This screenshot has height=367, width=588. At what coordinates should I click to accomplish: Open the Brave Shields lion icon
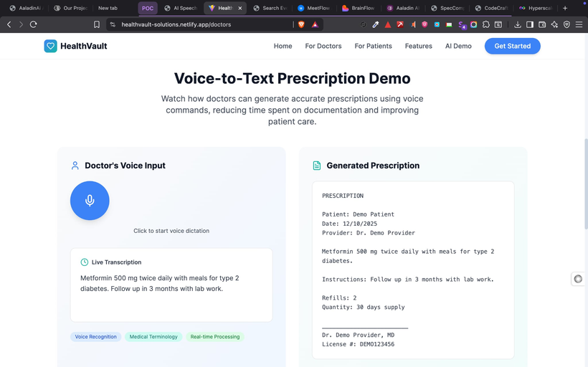pyautogui.click(x=301, y=24)
